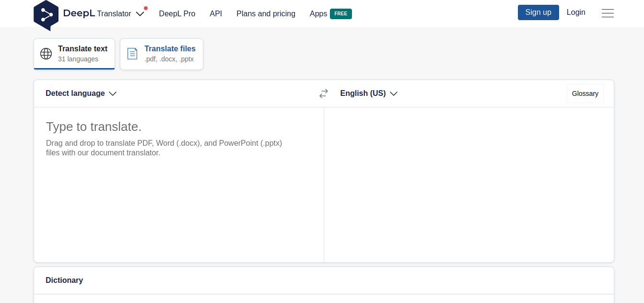
Task: Click the Sign up button
Action: pyautogui.click(x=538, y=12)
